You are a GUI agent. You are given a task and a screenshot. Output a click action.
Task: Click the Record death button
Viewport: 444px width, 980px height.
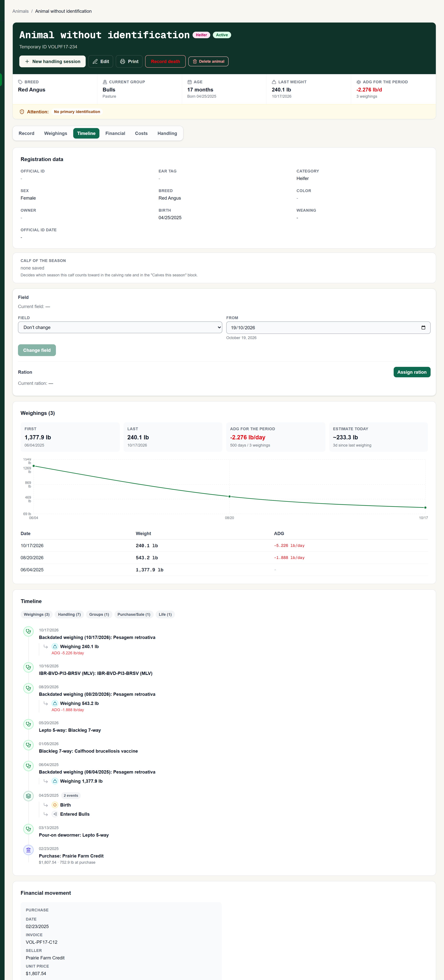[165, 61]
